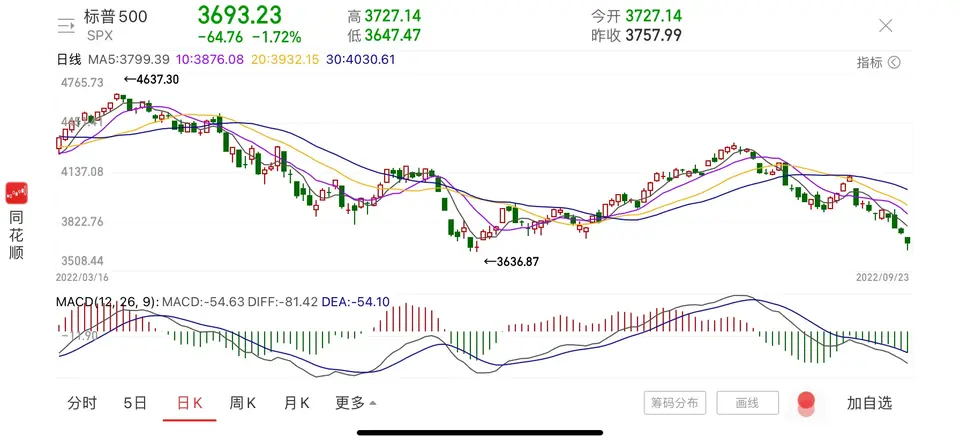Image resolution: width=960 pixels, height=444 pixels.
Task: Tap the red record dot button
Action: pyautogui.click(x=806, y=402)
